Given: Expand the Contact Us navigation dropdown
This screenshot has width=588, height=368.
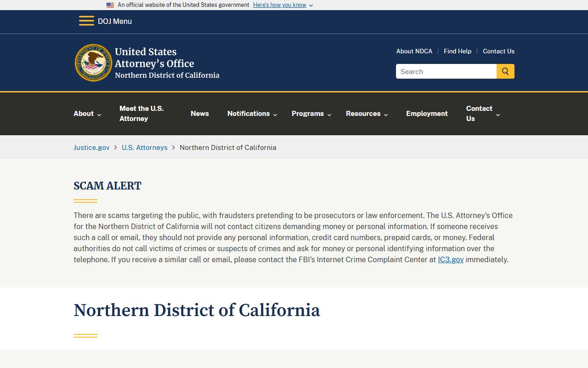Looking at the screenshot, I should point(483,114).
